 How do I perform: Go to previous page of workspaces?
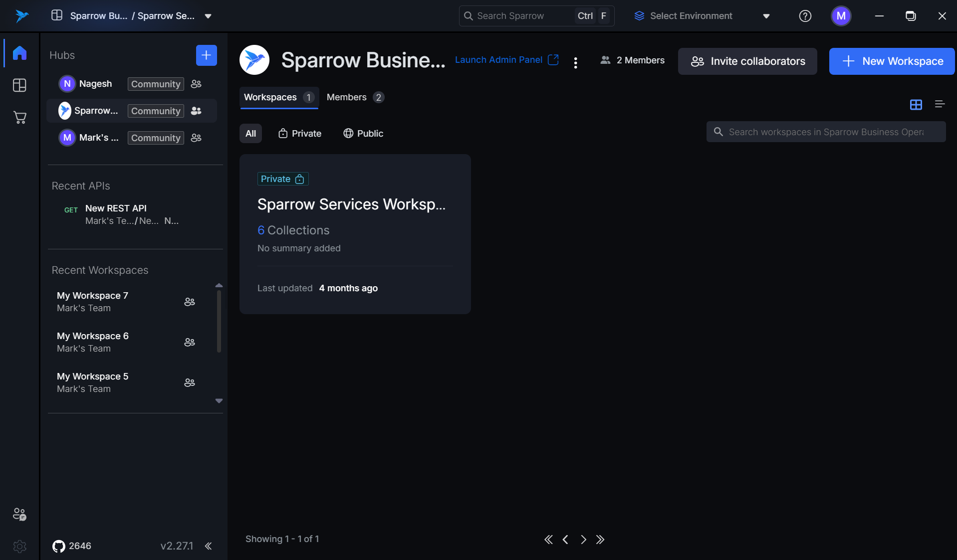[565, 540]
